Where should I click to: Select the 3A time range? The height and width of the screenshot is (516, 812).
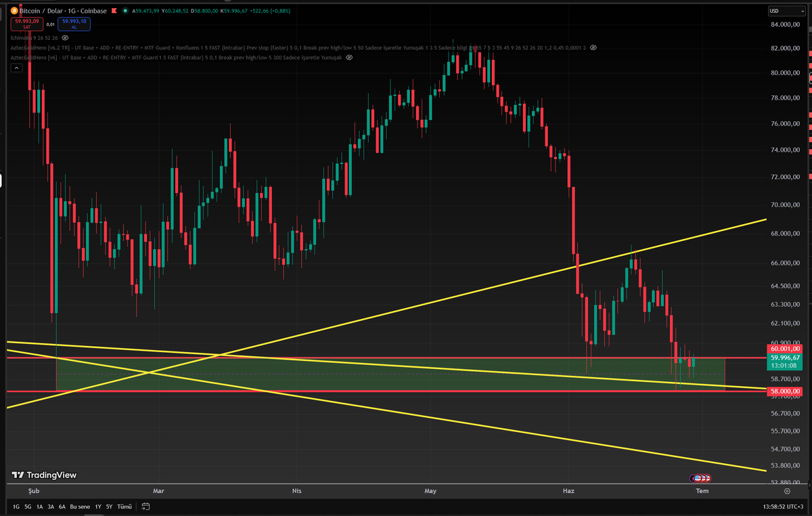click(x=51, y=507)
